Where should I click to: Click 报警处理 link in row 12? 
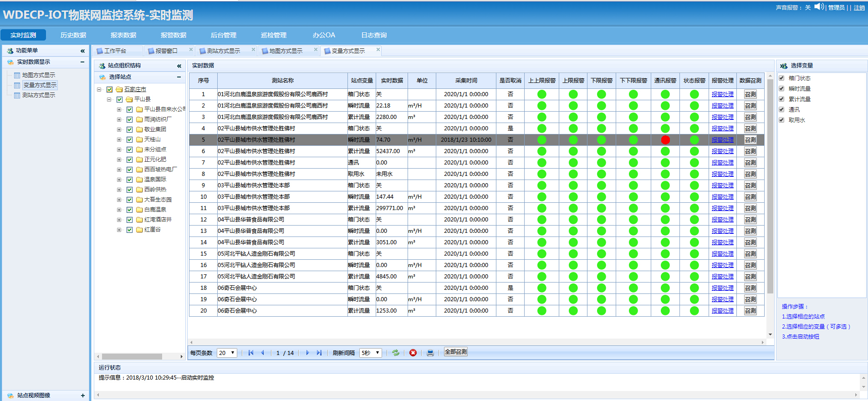coord(723,220)
